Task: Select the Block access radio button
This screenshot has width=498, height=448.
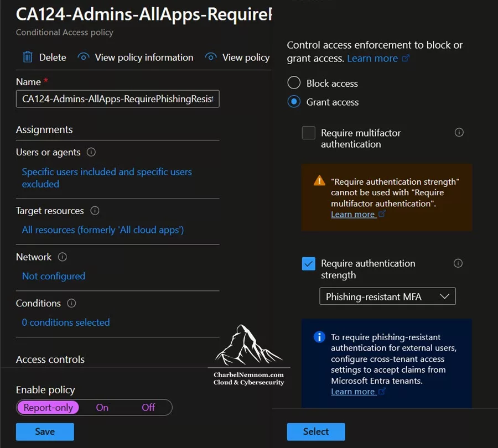Action: coord(294,82)
